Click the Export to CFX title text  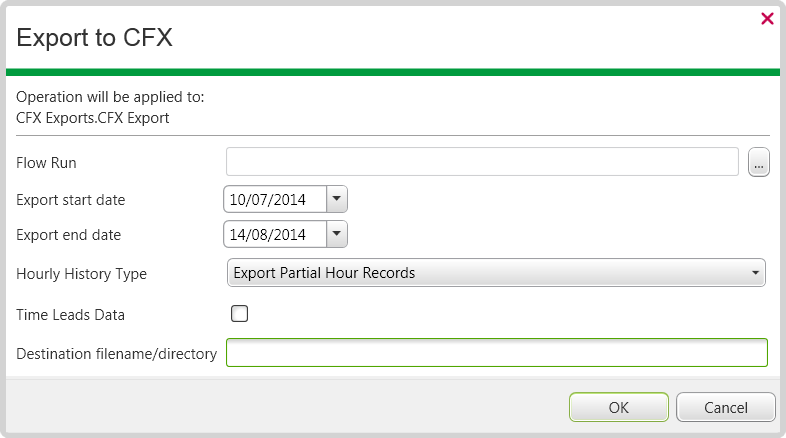(x=95, y=38)
